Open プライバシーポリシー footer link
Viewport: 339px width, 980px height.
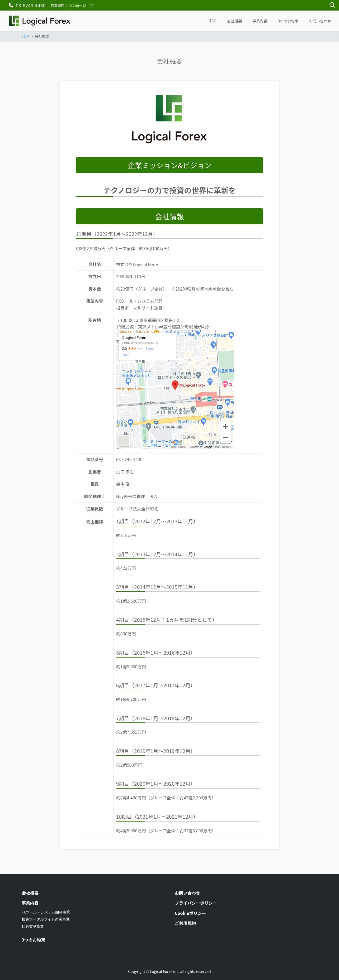tap(196, 903)
